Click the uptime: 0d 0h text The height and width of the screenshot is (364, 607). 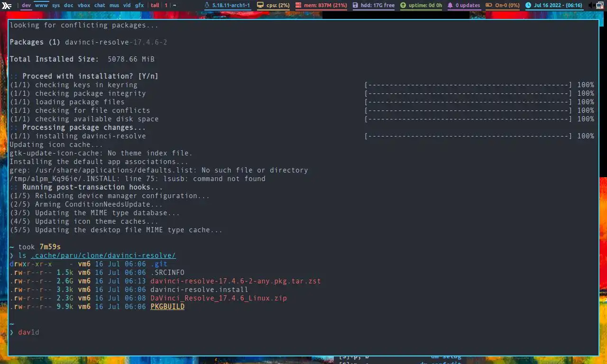[x=425, y=5]
